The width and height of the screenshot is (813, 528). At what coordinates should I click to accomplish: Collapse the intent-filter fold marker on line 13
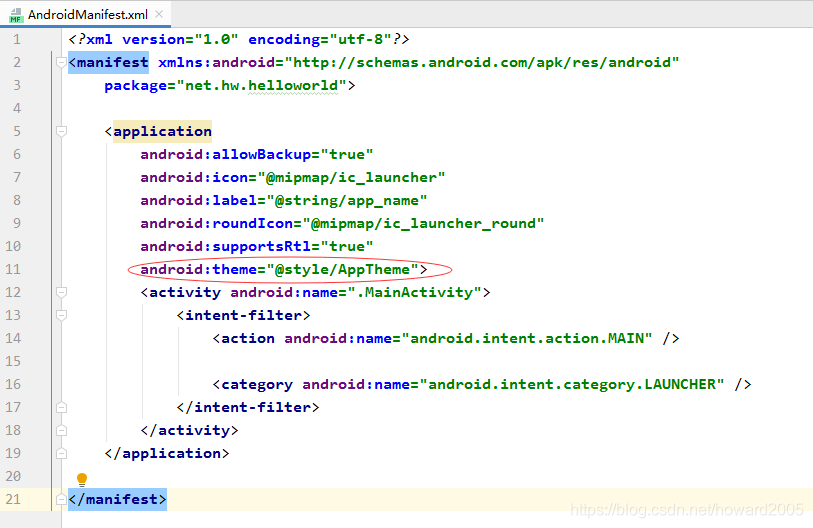click(61, 315)
